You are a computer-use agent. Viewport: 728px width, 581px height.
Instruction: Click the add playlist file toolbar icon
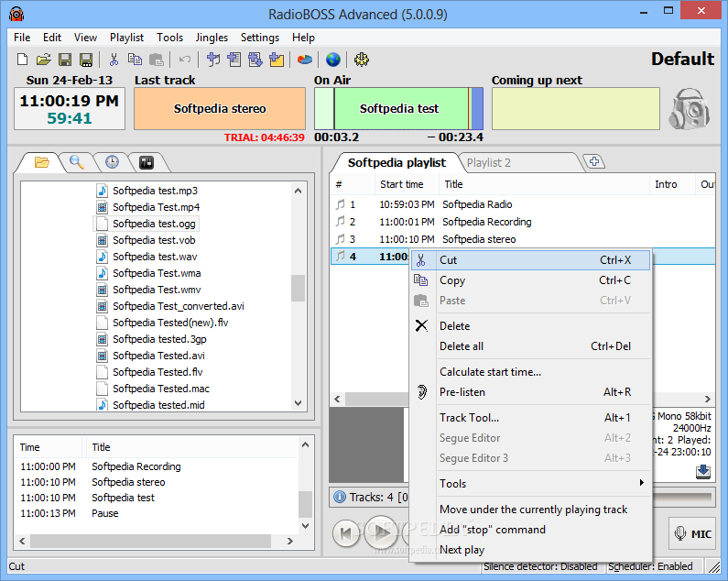tap(234, 60)
